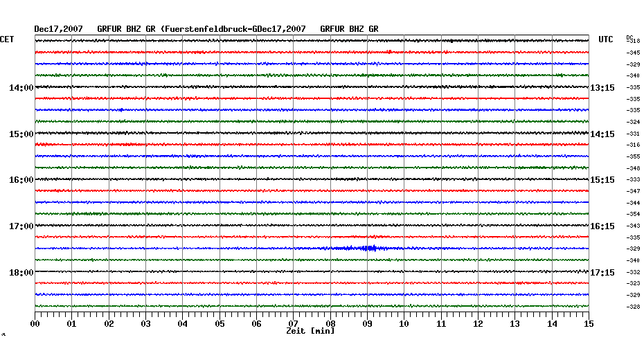Select minute 07 on the time axis

[293, 323]
